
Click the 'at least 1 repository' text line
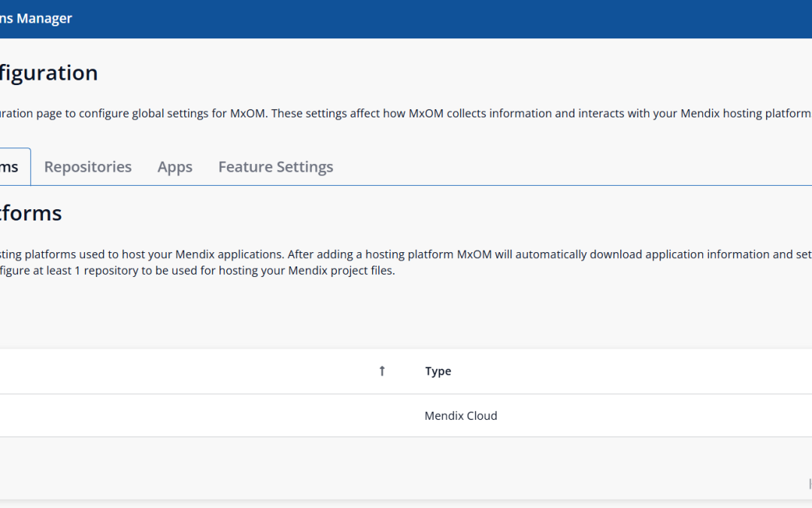coord(197,271)
